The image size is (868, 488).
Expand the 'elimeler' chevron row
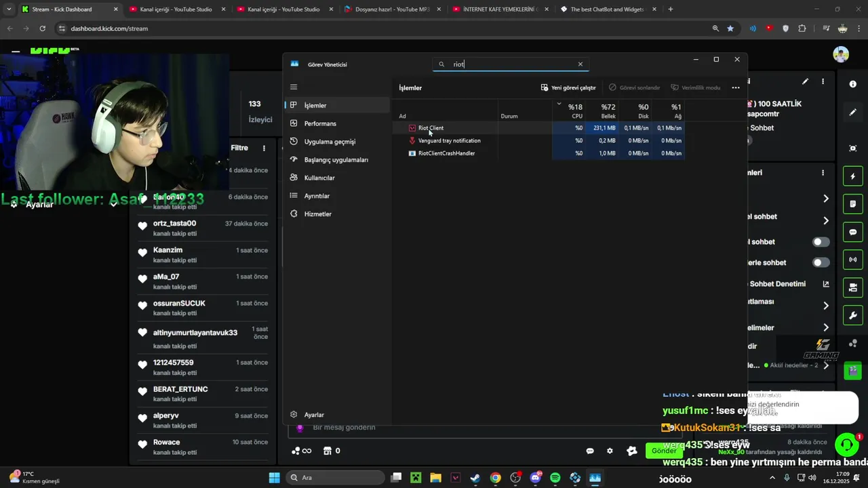[826, 328]
